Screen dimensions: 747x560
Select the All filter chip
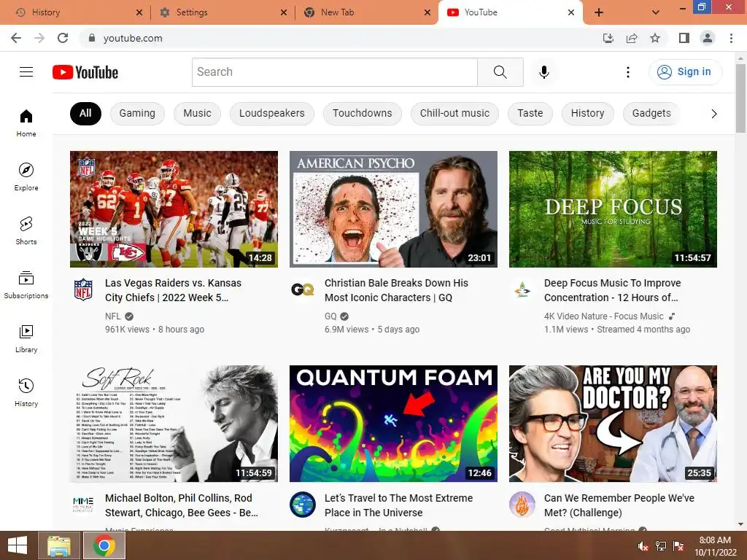86,113
